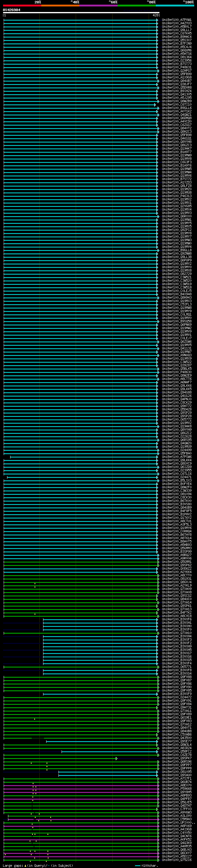197x868 pixels.
Task: Select hit UniRef100_P48631
Action: pos(177,67)
